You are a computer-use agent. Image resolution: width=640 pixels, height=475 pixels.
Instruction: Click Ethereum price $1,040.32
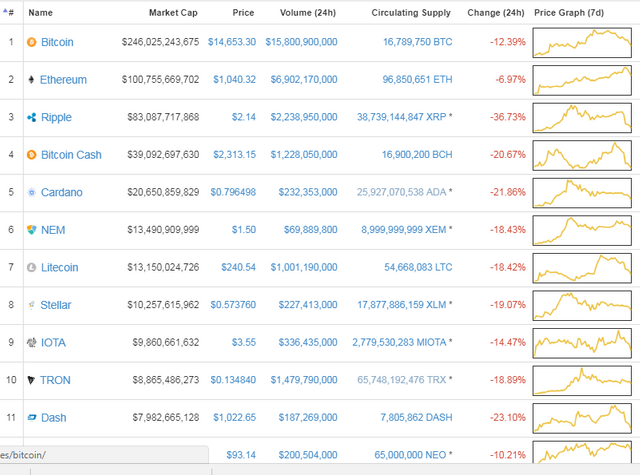coord(235,79)
